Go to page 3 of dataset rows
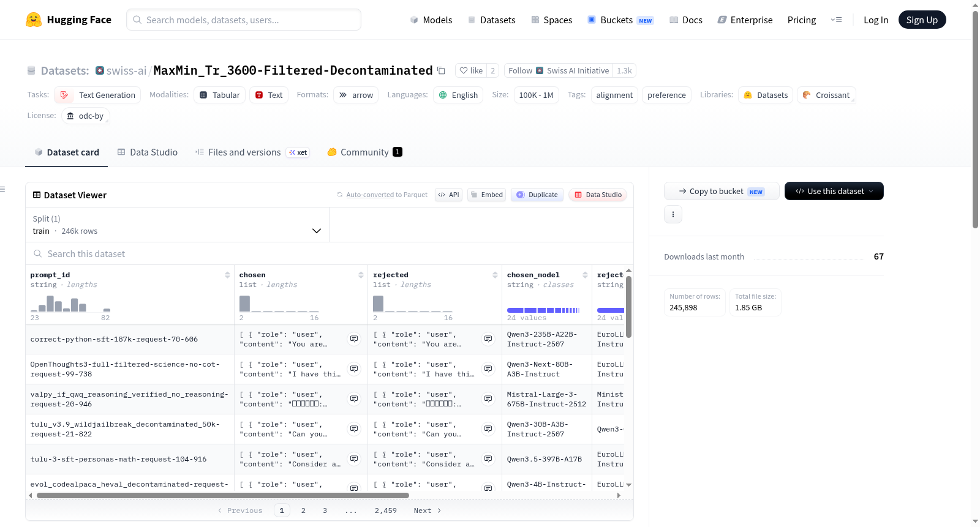 [325, 510]
